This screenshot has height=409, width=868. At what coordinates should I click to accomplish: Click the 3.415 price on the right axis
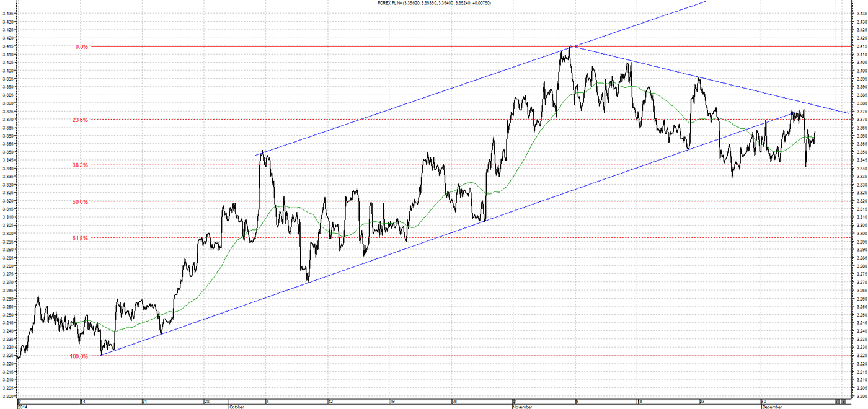point(861,46)
